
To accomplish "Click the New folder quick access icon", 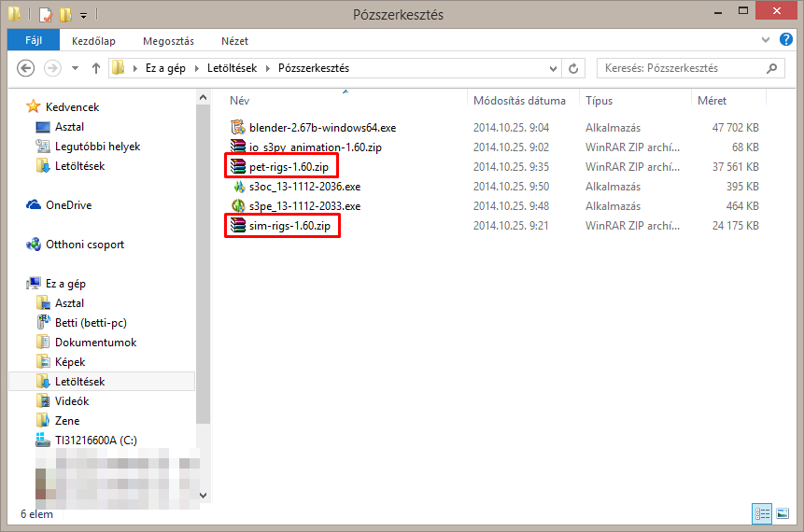I will [65, 14].
